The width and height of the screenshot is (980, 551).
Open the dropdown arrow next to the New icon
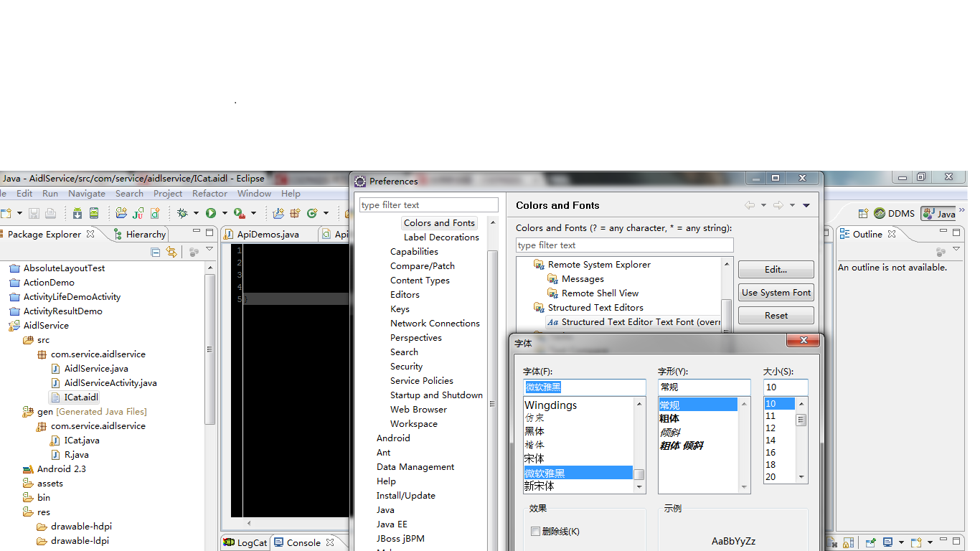[19, 213]
